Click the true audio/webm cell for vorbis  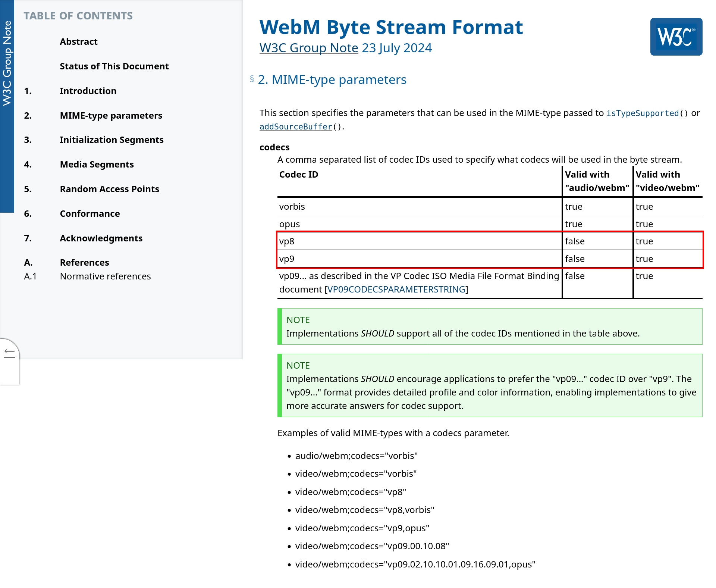point(597,207)
